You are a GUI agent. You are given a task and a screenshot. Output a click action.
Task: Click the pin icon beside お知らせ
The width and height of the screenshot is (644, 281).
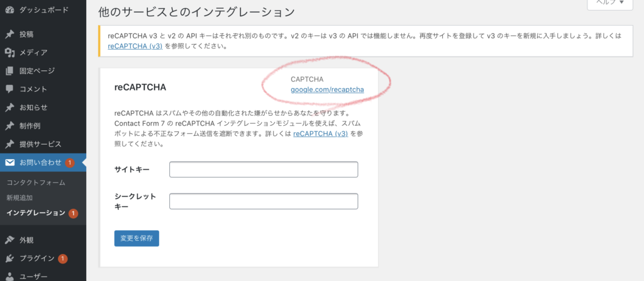[x=10, y=107]
